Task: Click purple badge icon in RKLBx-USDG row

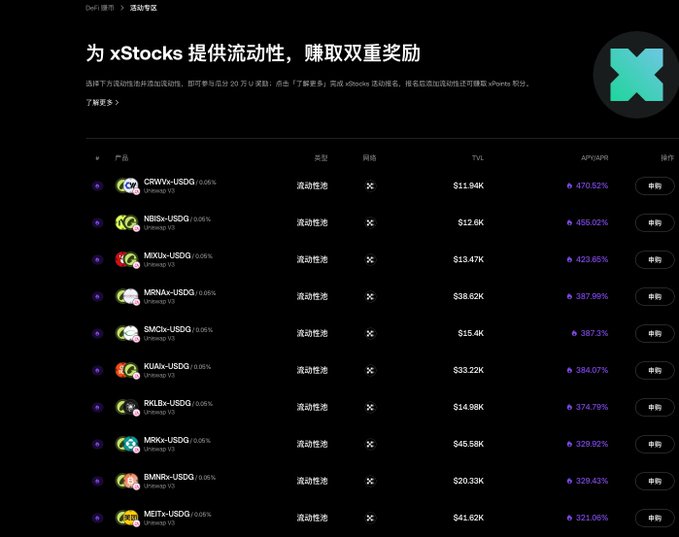Action: pos(97,407)
